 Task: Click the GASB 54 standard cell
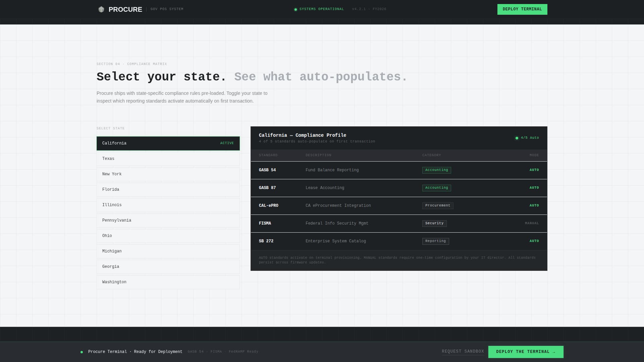coord(267,170)
